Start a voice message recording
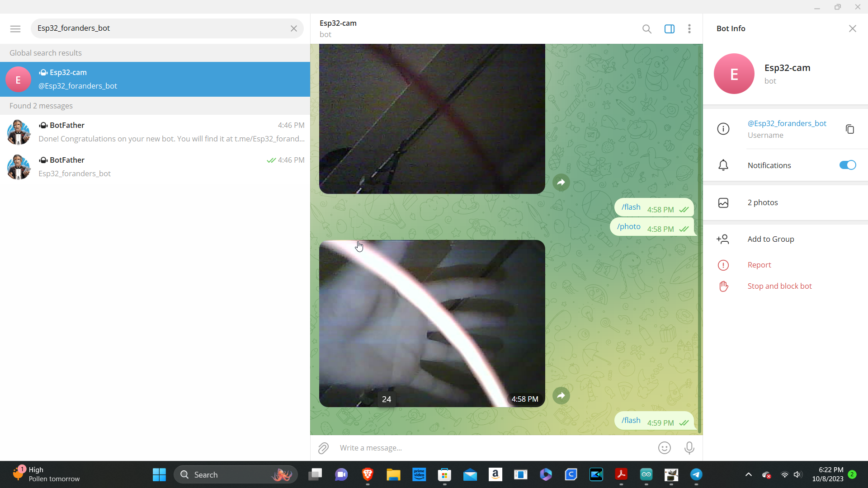868x488 pixels. coord(689,448)
